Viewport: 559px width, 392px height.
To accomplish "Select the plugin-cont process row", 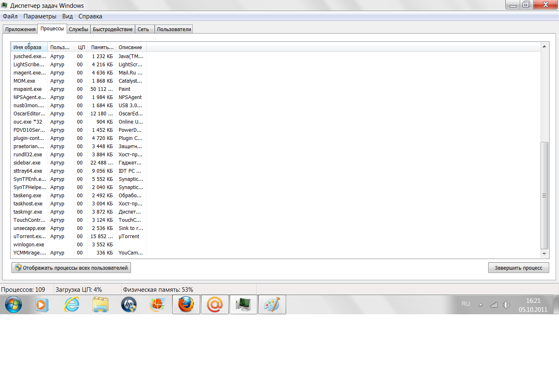I will click(x=79, y=138).
